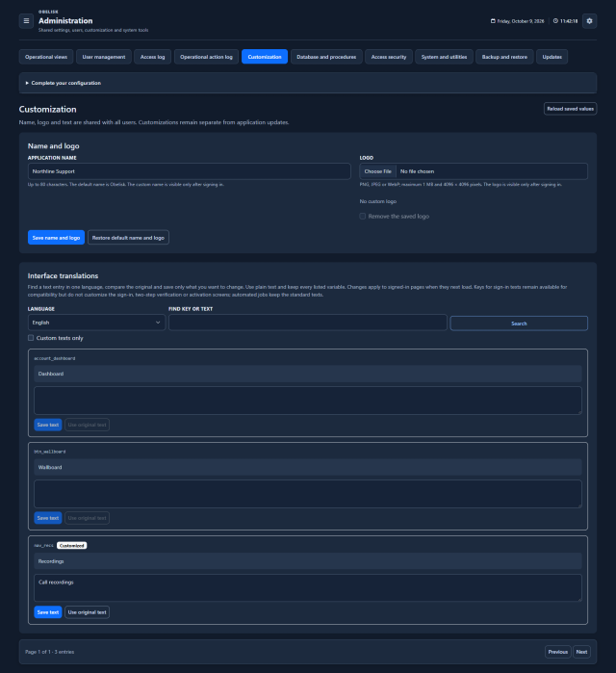Enable Custom texts only checkbox
Image resolution: width=616 pixels, height=673 pixels.
(x=31, y=338)
